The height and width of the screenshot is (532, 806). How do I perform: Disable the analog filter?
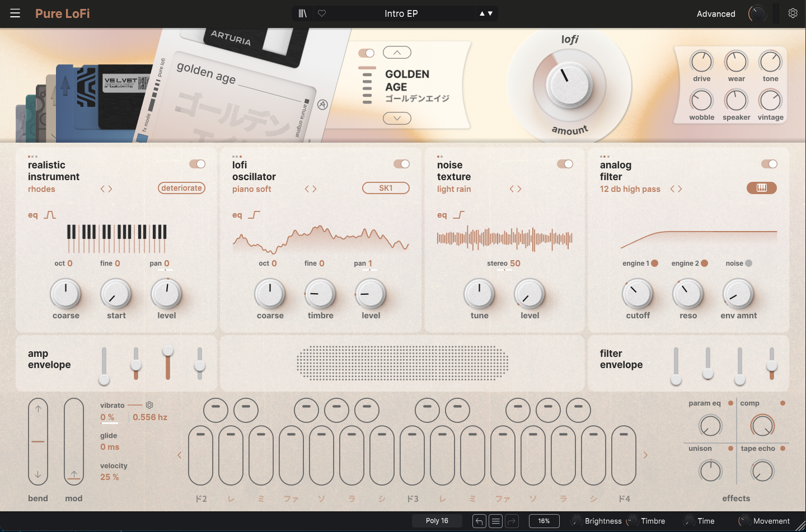click(x=770, y=164)
